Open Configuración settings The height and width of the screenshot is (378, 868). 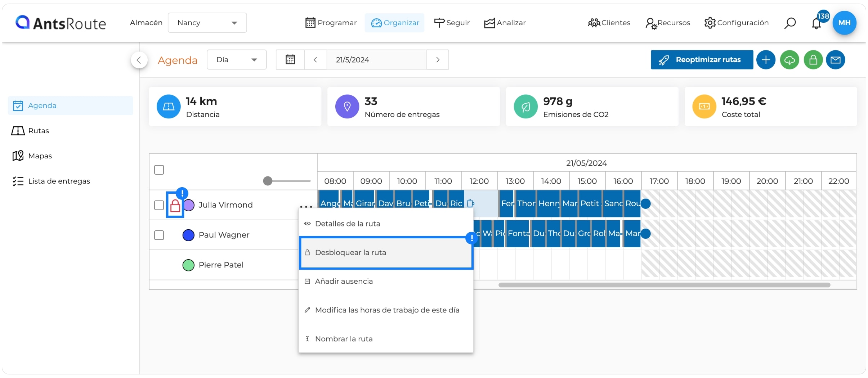(x=737, y=23)
